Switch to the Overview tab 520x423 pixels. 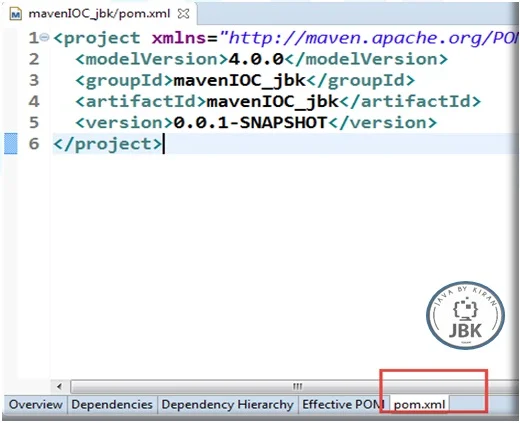(36, 404)
